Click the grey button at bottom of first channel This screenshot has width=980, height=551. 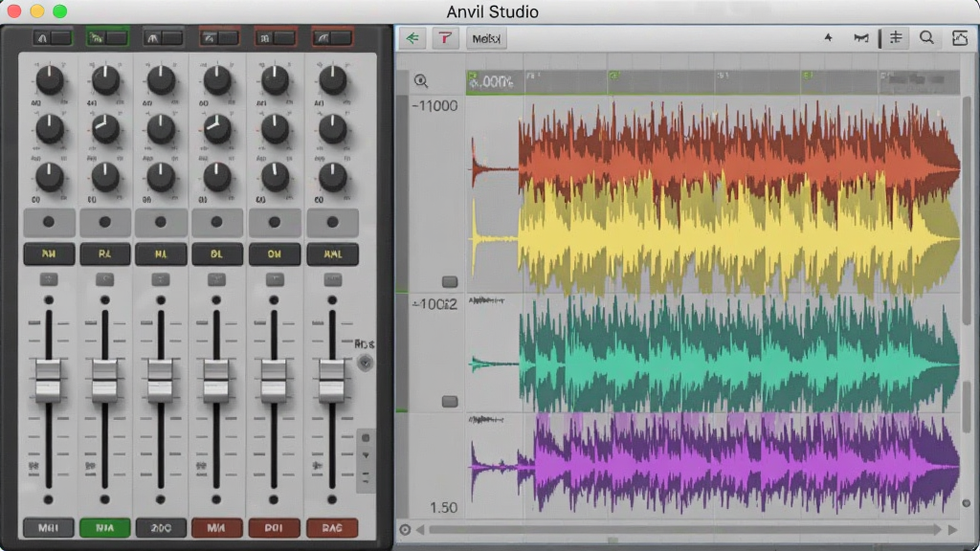coord(48,528)
